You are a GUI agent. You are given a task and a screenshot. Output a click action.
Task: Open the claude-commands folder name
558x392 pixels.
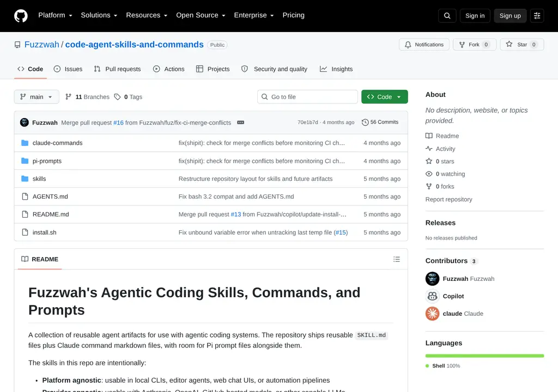[x=57, y=143]
